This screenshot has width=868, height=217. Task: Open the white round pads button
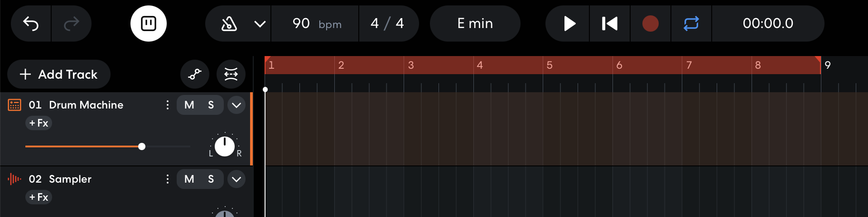point(149,24)
